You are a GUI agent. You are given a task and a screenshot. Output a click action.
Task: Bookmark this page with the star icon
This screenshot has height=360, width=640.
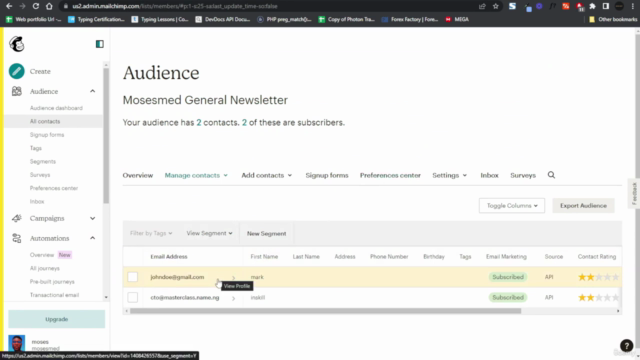click(x=496, y=6)
